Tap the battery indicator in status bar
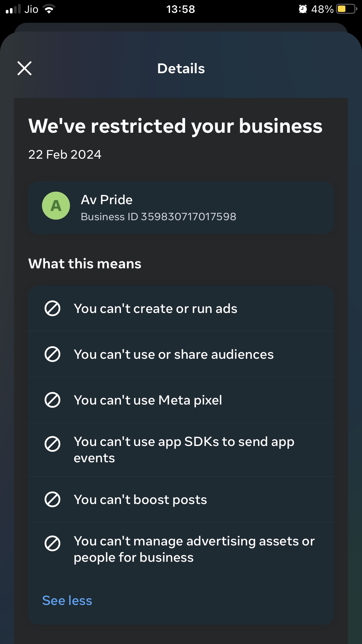Screen dimensions: 362x644 (347, 9)
